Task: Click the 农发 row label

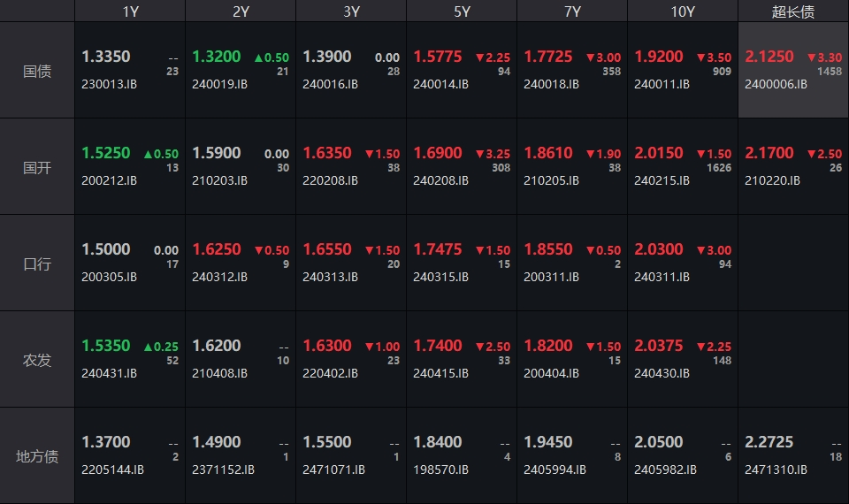Action: point(37,360)
